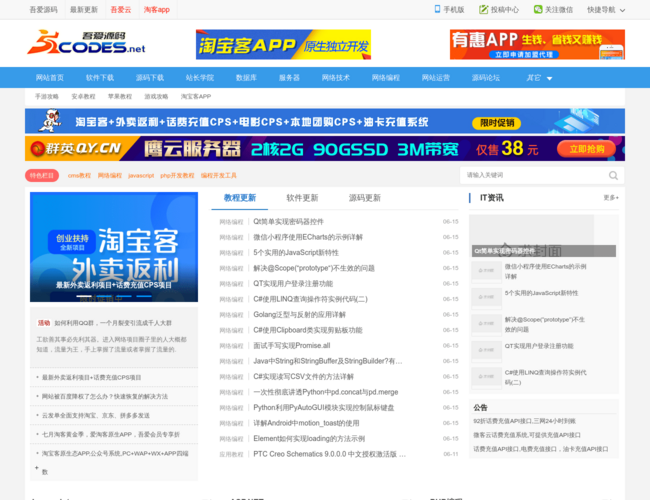The image size is (650, 500).
Task: Open 网站首页 in the navigation bar
Action: click(50, 78)
